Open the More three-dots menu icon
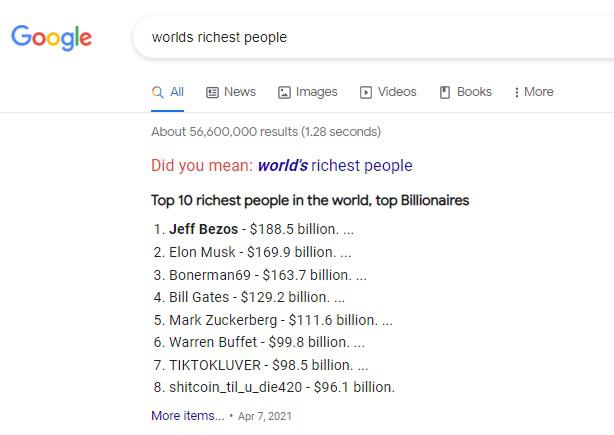The width and height of the screenshot is (614, 435). pyautogui.click(x=516, y=92)
